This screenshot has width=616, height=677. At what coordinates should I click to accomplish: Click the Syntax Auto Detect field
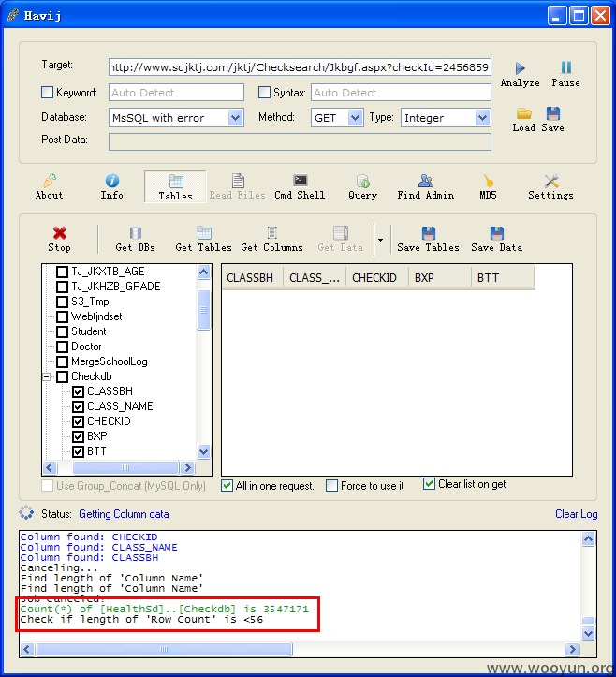401,93
